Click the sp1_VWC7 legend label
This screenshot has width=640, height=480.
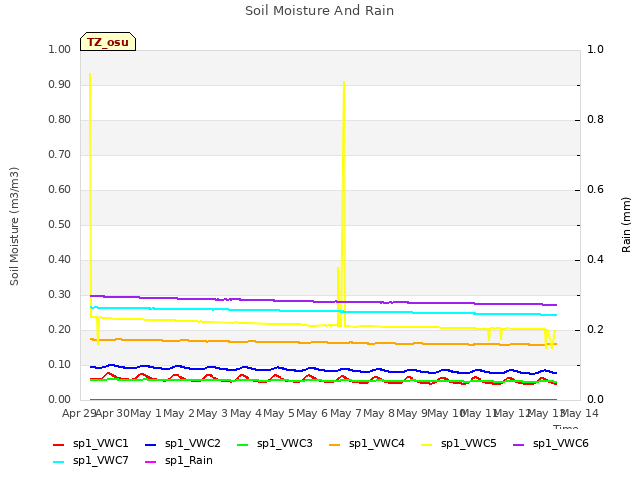[x=100, y=461]
